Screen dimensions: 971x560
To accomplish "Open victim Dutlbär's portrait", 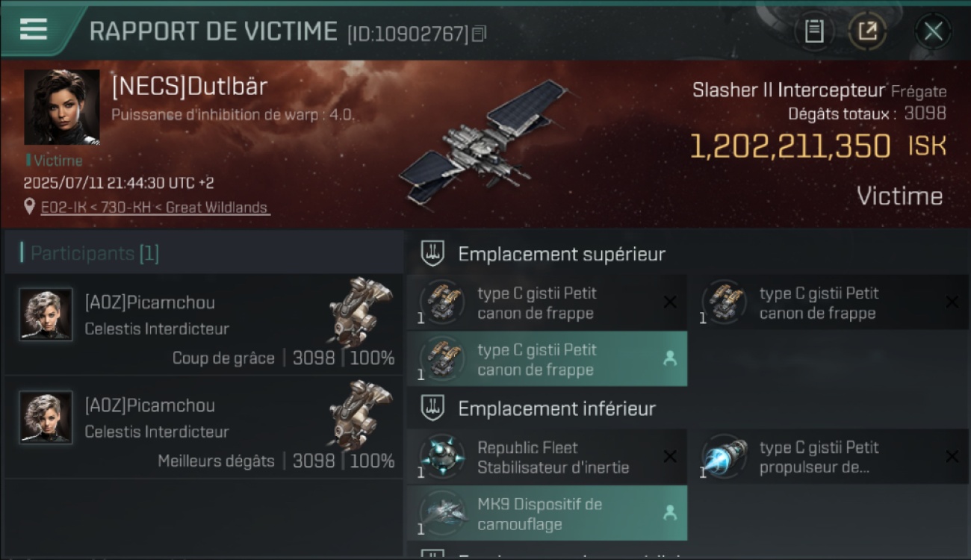I will tap(61, 108).
